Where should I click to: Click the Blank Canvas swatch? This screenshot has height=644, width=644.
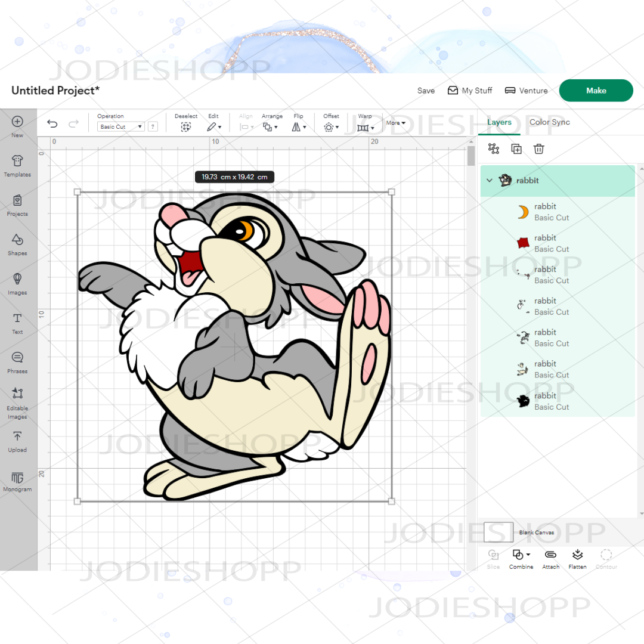click(498, 532)
